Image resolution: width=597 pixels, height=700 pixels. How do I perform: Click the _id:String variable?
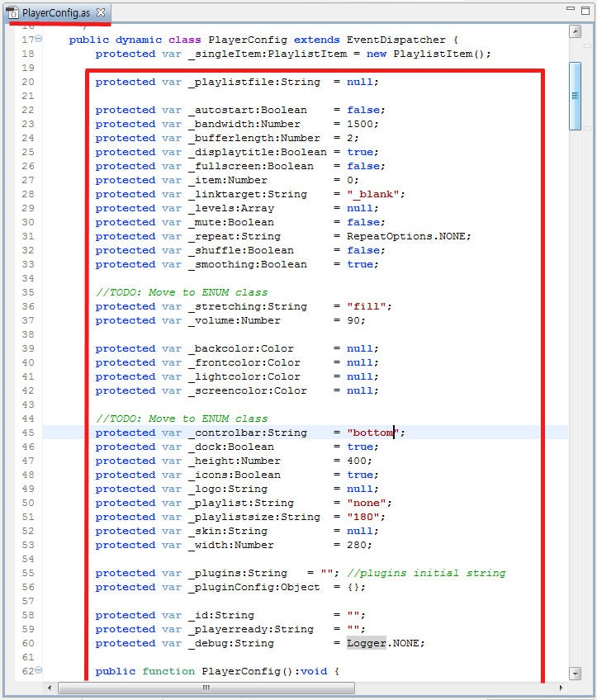(x=221, y=615)
